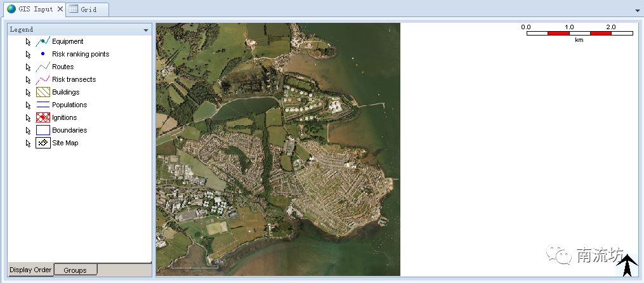Click the Equipment layer symbol icon
This screenshot has height=283, width=644.
[43, 41]
